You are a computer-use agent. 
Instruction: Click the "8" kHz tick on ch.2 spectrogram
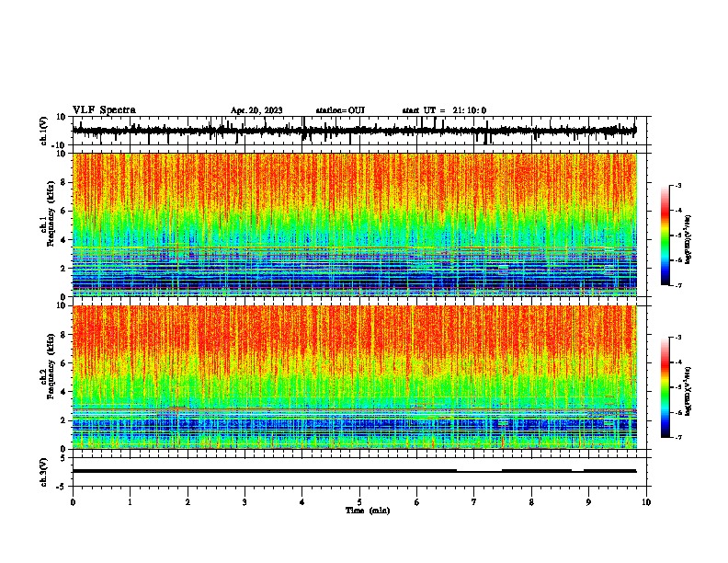coord(64,335)
